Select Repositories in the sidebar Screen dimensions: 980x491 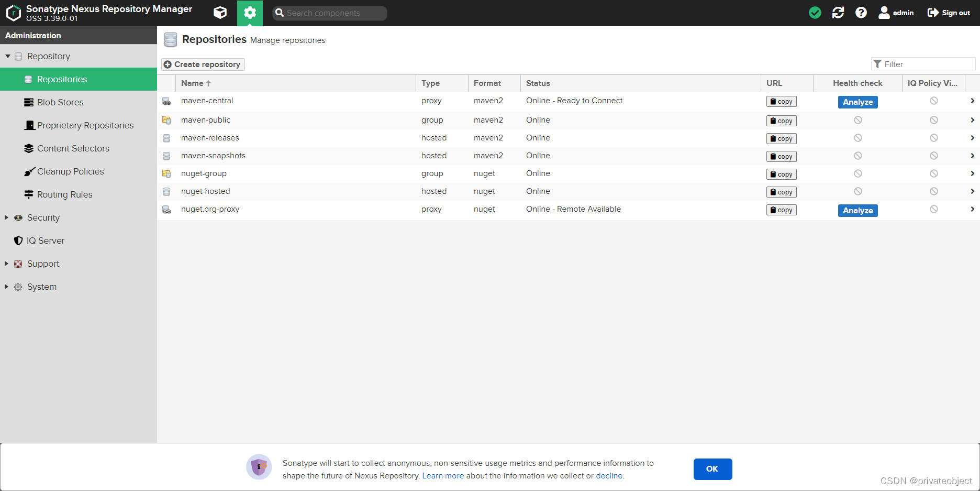[x=79, y=79]
